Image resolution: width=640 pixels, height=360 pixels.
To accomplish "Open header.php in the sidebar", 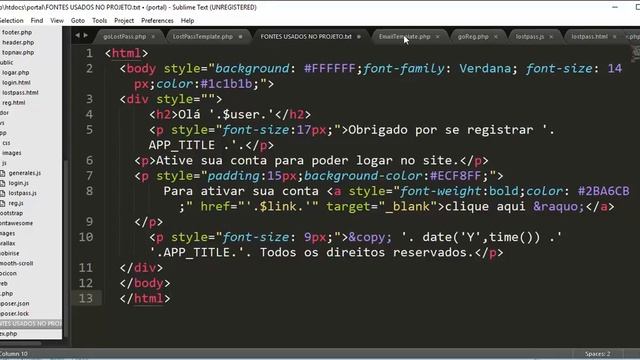I will coord(18,42).
